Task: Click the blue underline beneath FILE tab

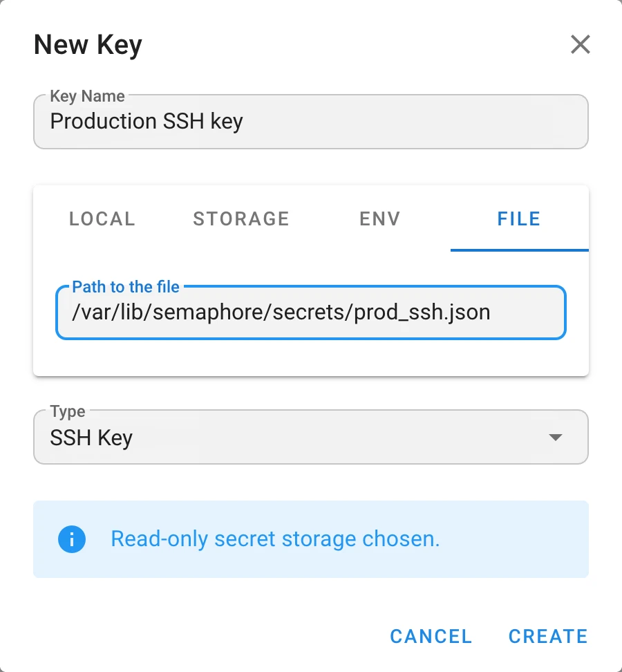Action: point(519,250)
